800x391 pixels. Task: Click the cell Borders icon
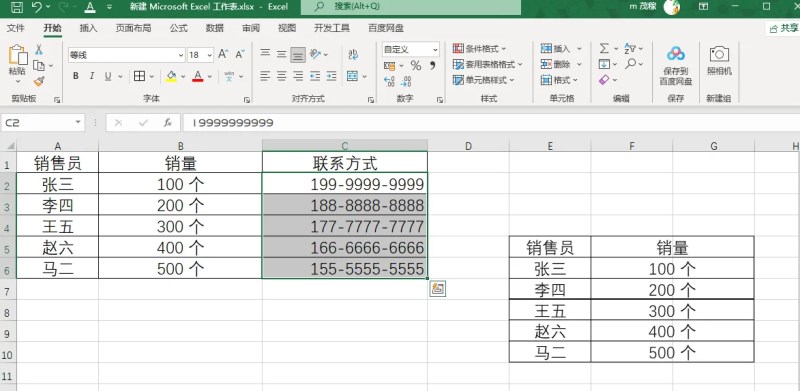tap(139, 76)
